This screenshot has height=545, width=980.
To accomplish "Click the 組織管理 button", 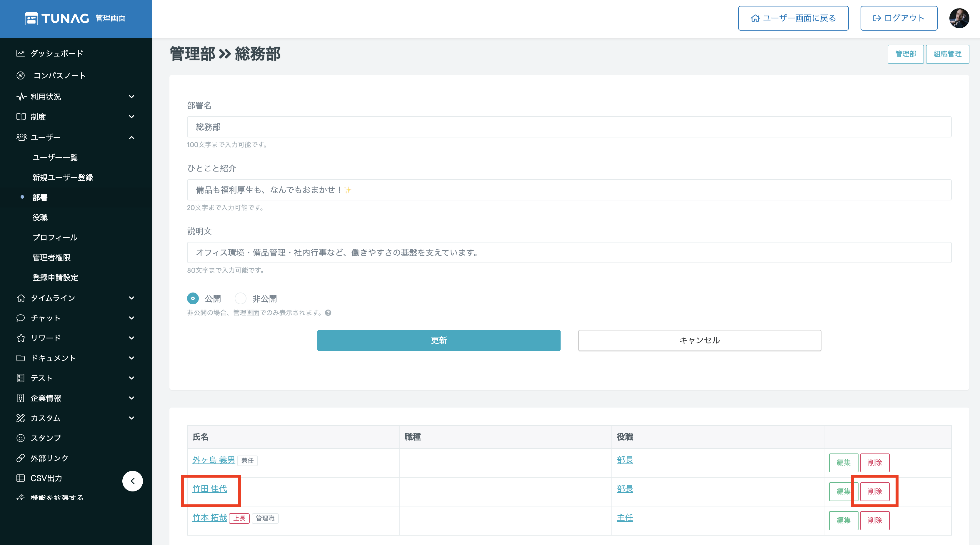I will (x=947, y=54).
